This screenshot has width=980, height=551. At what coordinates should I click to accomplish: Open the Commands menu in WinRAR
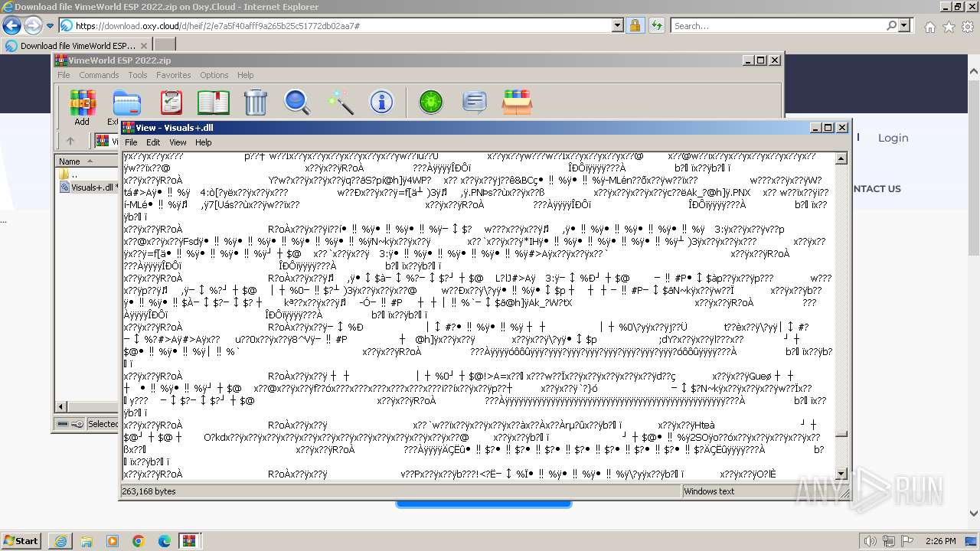[x=99, y=75]
